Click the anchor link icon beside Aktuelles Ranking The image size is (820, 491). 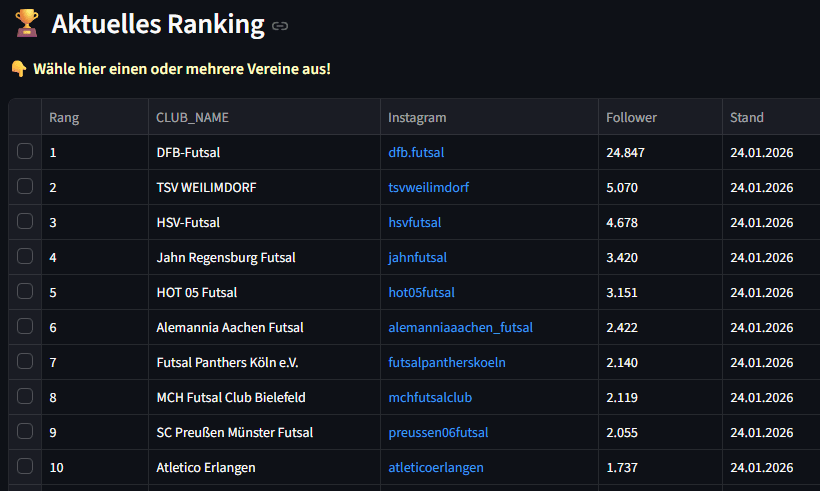(280, 25)
